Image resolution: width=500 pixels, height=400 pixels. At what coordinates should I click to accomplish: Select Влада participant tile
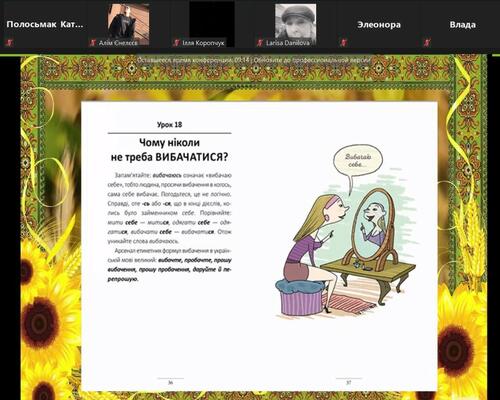pos(462,25)
